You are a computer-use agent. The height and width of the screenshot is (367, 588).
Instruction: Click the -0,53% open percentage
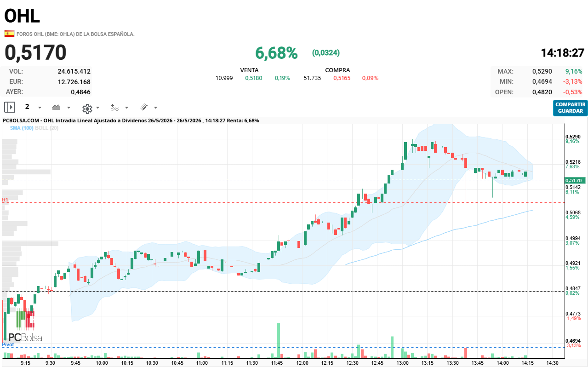(573, 92)
